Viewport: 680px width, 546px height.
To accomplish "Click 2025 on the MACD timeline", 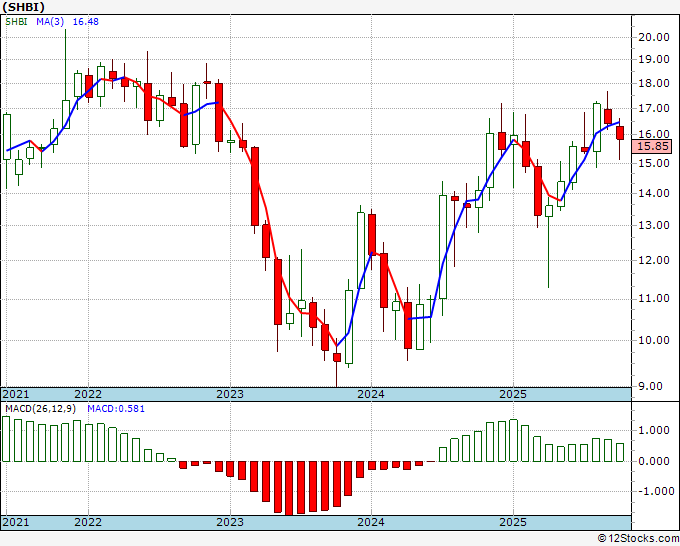I will pos(513,522).
